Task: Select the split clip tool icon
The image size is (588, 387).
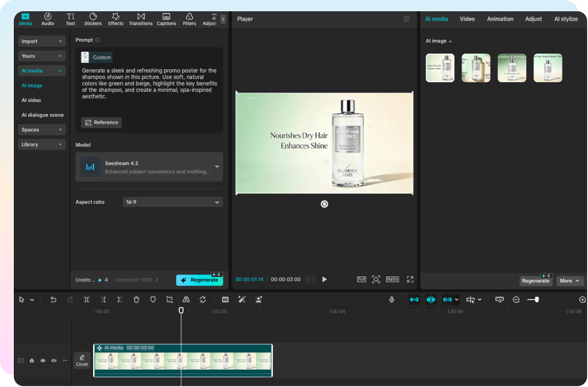Action: (x=87, y=300)
